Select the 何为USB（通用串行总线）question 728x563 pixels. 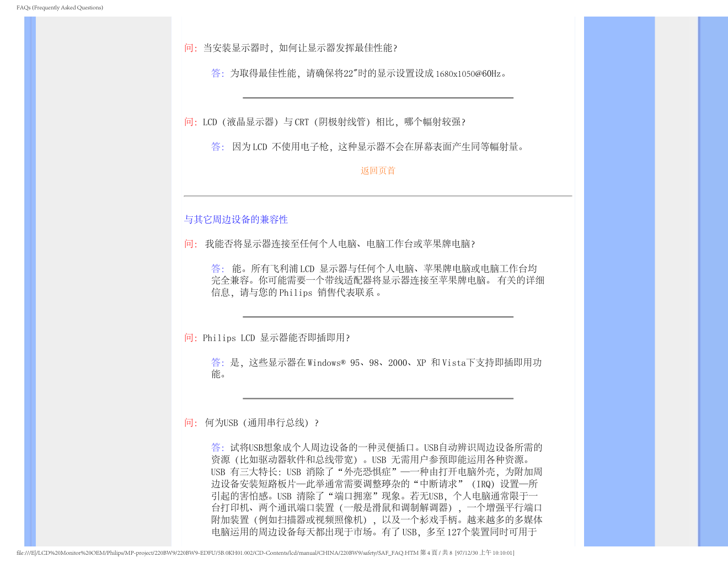[x=261, y=423]
